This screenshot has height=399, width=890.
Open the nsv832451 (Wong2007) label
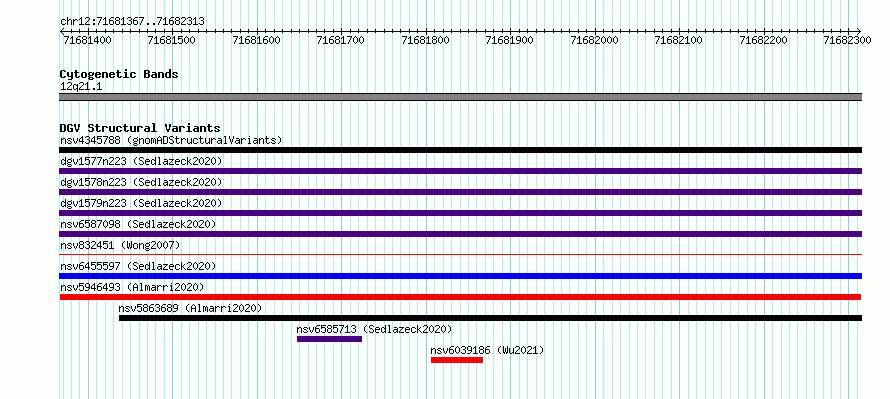(120, 245)
